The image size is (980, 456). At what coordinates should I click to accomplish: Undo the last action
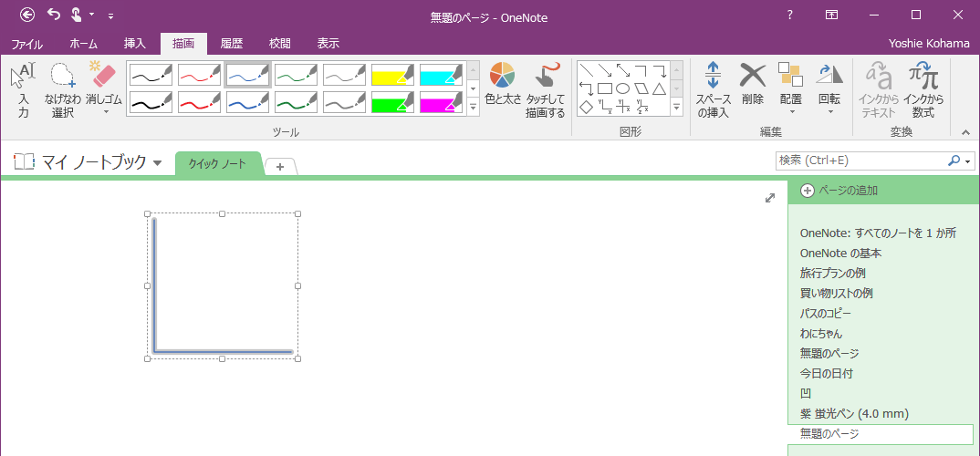(55, 15)
